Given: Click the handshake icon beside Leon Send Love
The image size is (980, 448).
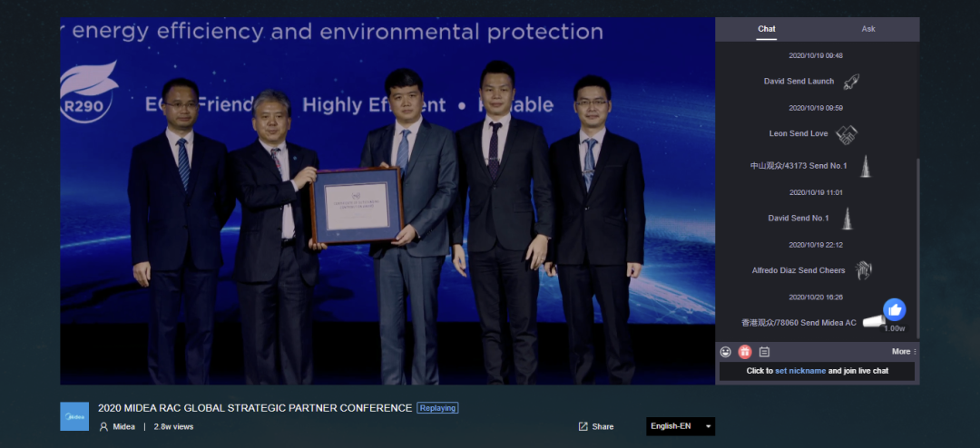Looking at the screenshot, I should point(847,134).
